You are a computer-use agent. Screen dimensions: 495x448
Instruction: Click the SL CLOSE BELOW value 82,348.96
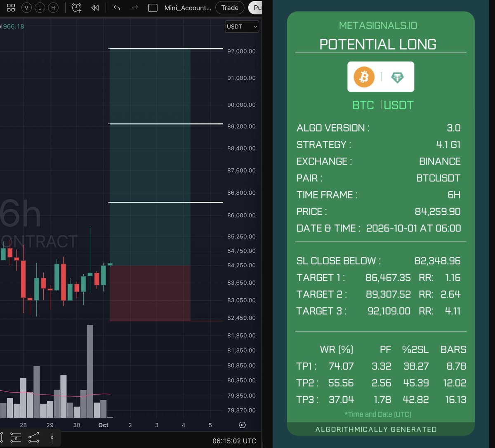coord(437,261)
